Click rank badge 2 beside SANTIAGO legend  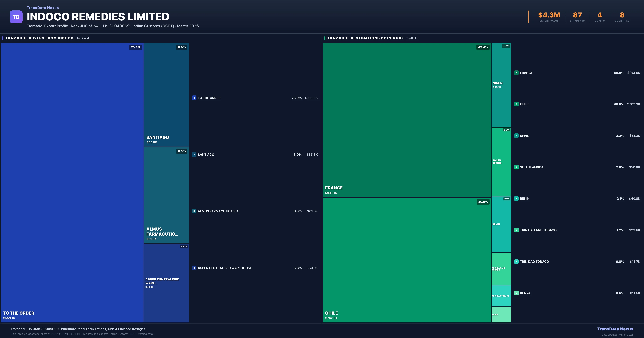click(x=194, y=155)
